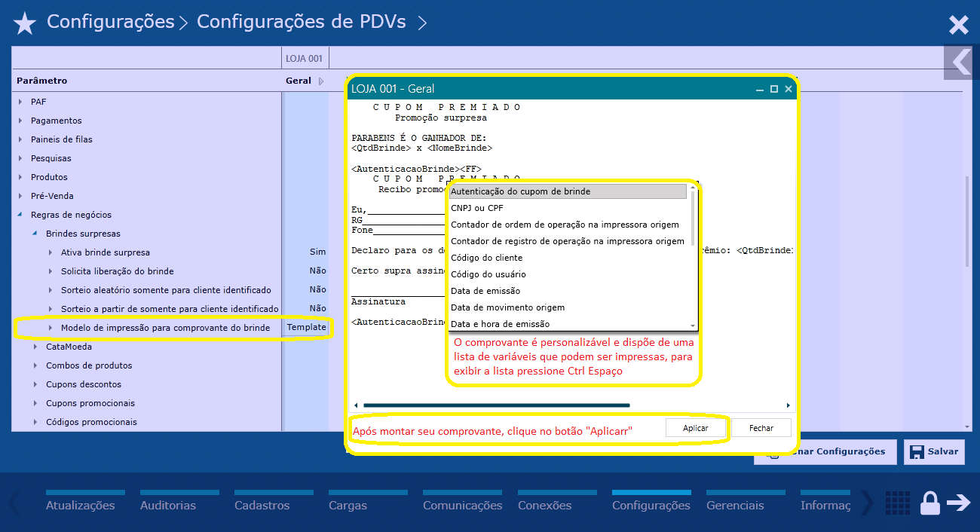Select Sorteio a partir de somente para cliente
The width and height of the screenshot is (980, 532).
(170, 309)
